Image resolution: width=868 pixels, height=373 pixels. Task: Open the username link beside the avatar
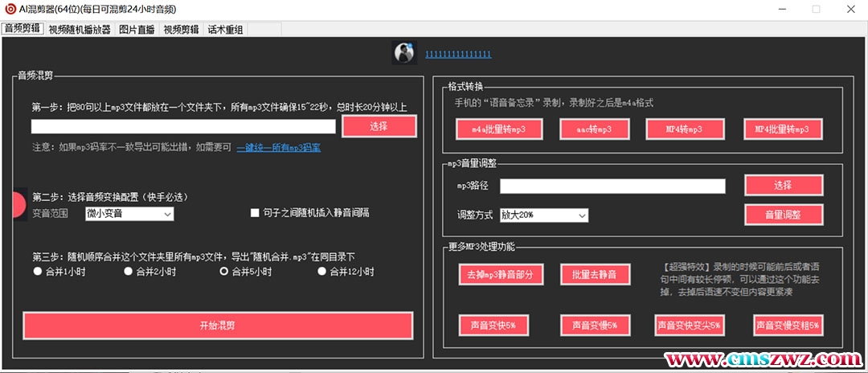[x=458, y=54]
